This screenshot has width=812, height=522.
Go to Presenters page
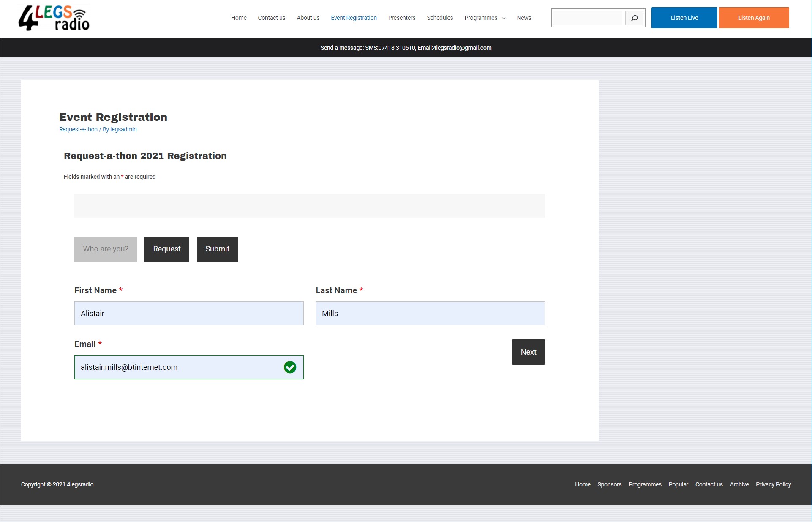[x=401, y=18]
